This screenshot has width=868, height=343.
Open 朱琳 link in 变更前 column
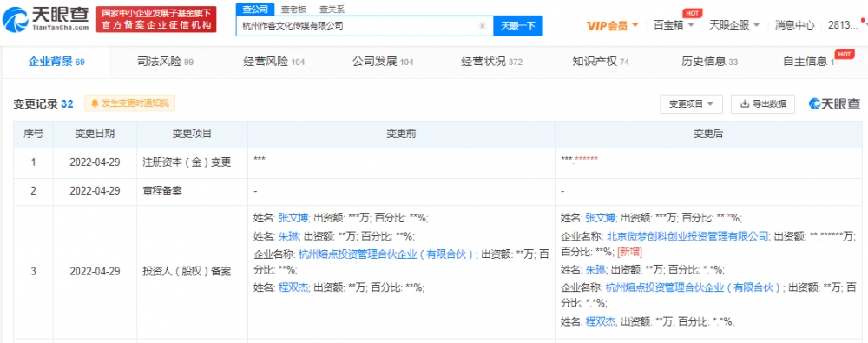[x=288, y=236]
